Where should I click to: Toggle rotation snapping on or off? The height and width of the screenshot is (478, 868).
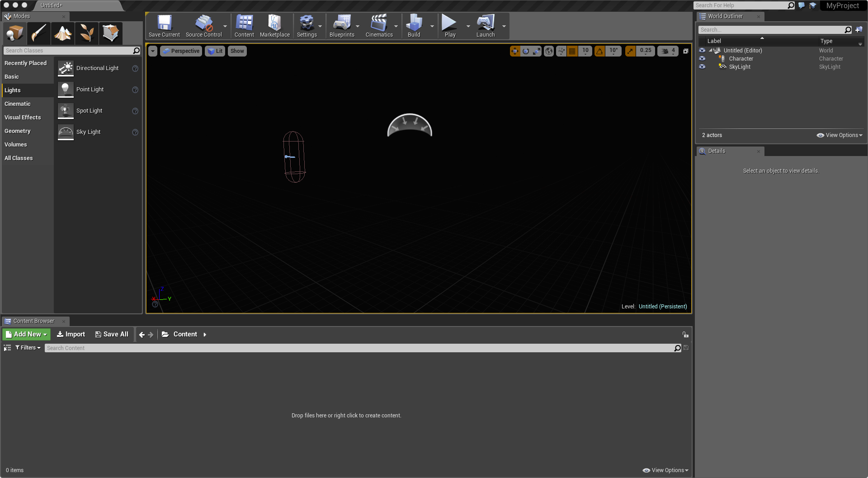click(599, 51)
